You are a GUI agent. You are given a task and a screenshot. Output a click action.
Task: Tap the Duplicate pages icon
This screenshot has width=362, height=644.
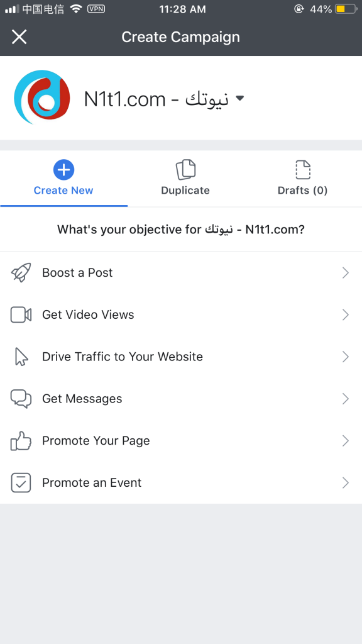point(185,170)
